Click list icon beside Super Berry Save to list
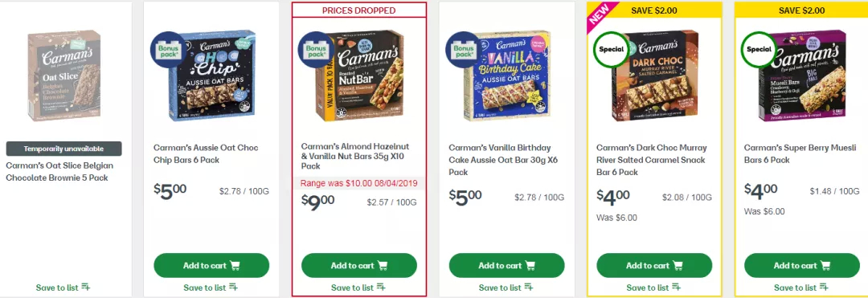The image size is (868, 298). [823, 288]
